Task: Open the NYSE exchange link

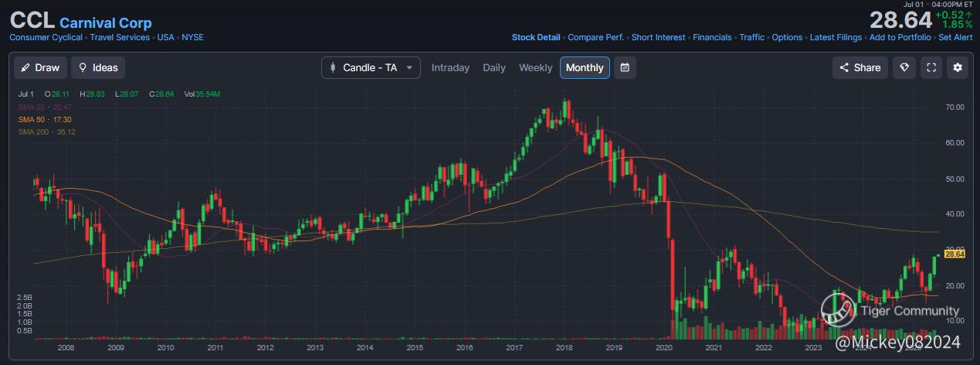Action: pyautogui.click(x=192, y=37)
